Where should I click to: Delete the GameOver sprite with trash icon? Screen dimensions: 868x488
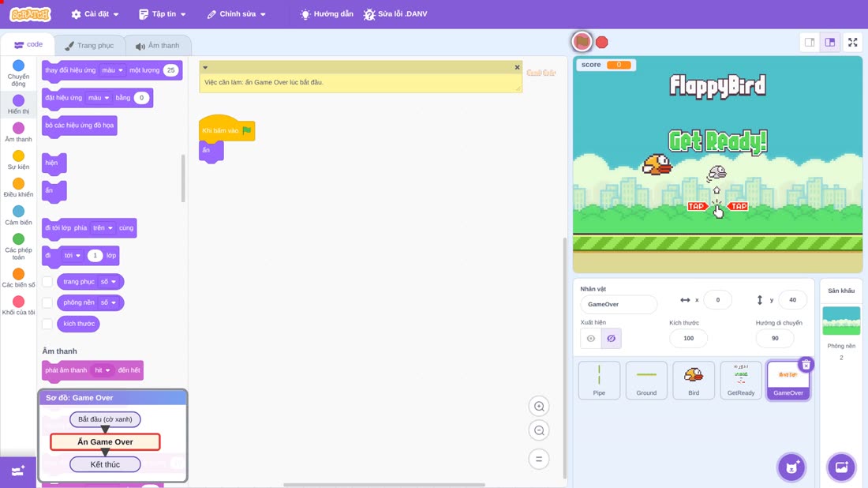click(806, 365)
